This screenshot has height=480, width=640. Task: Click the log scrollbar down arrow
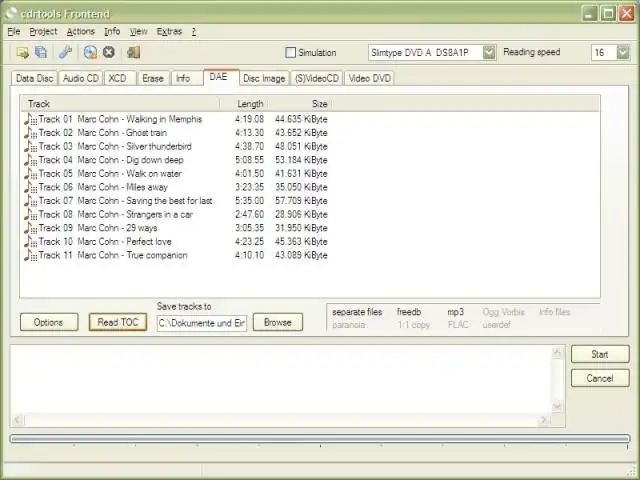(558, 407)
